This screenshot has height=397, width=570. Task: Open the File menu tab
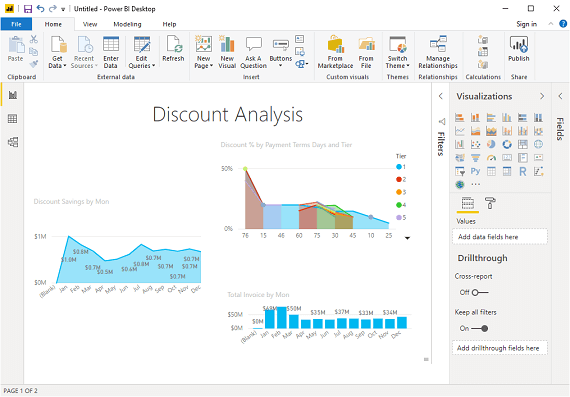(x=16, y=24)
